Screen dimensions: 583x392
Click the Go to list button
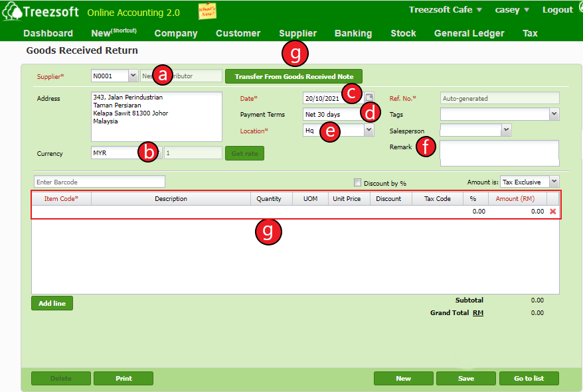click(529, 378)
